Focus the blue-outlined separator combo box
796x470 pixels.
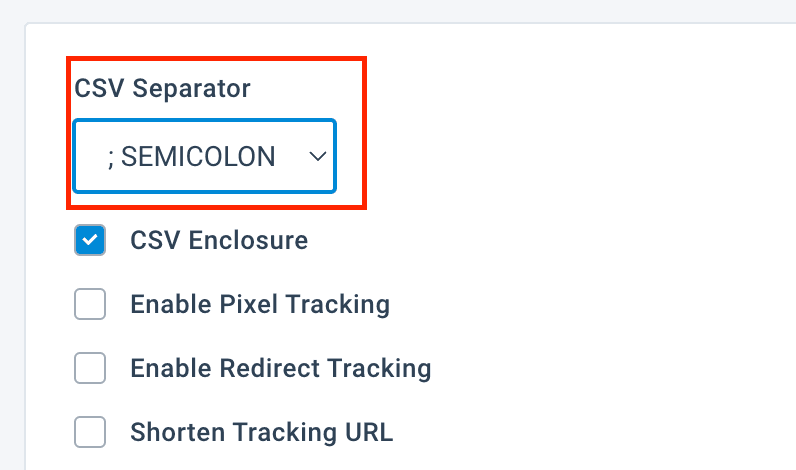click(204, 157)
